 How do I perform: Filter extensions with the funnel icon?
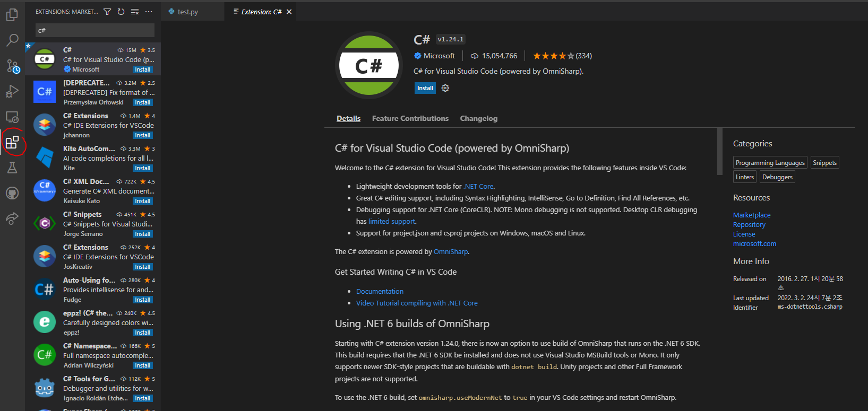coord(107,12)
